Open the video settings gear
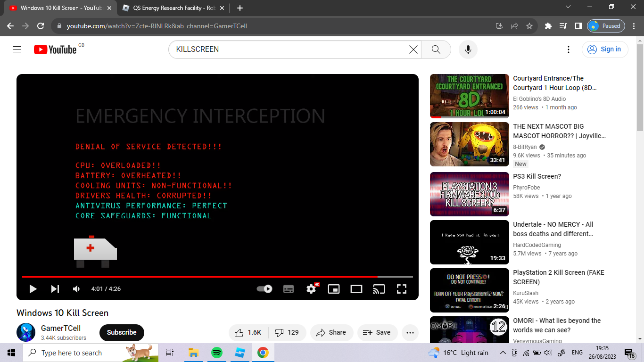This screenshot has width=644, height=362. point(311,289)
